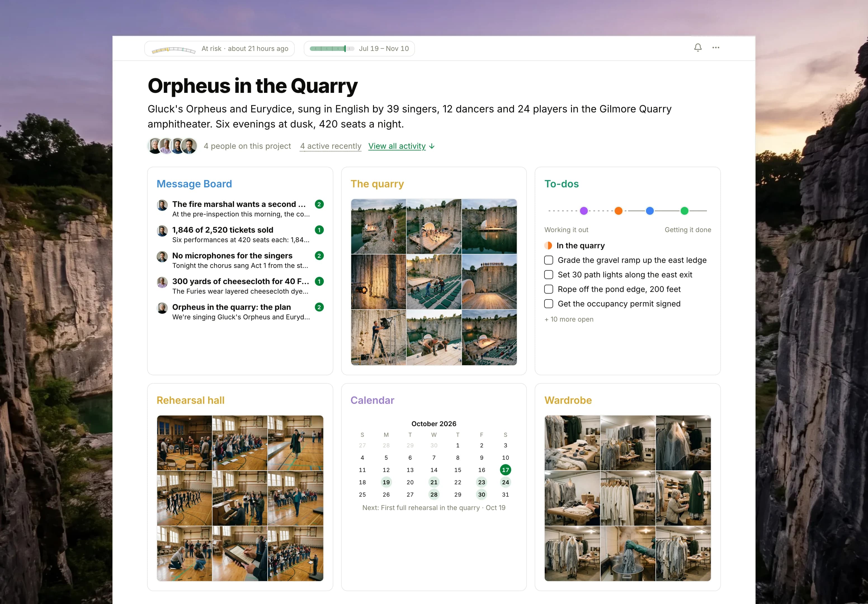Open the three-dot options menu

click(716, 48)
